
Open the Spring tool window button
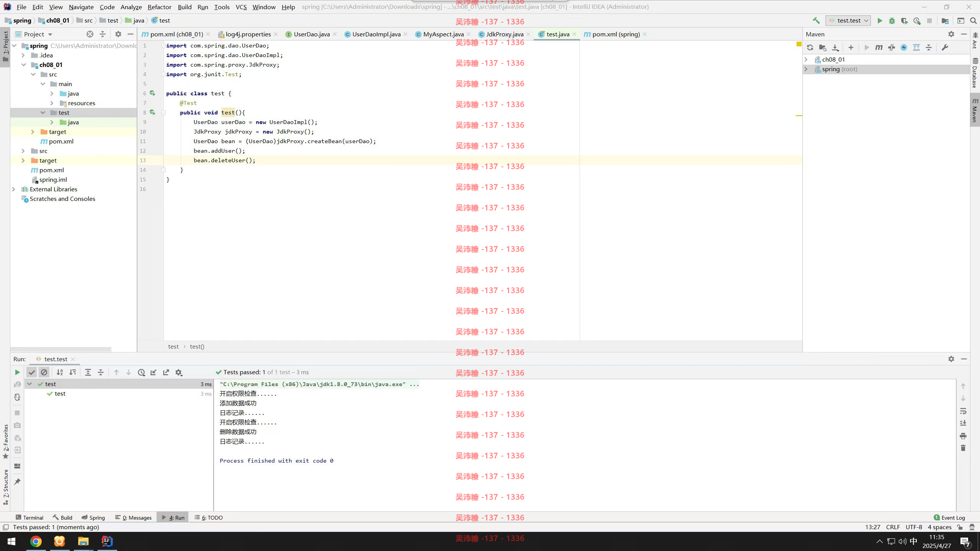pos(93,517)
